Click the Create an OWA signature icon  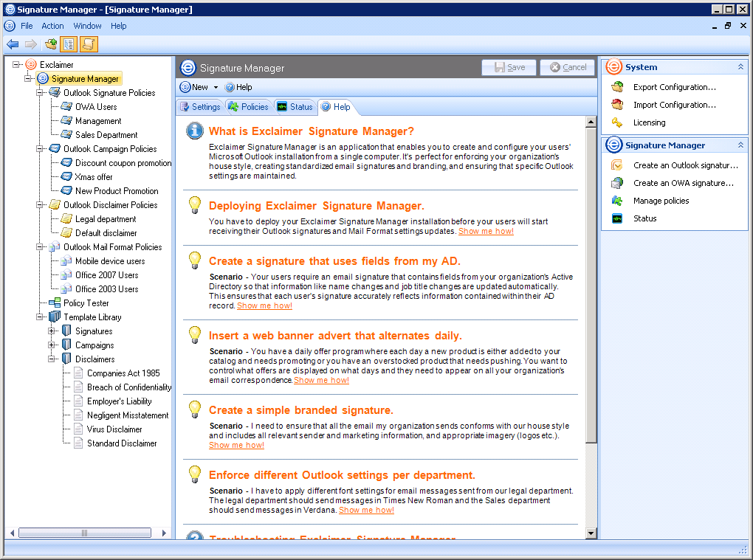pyautogui.click(x=617, y=183)
